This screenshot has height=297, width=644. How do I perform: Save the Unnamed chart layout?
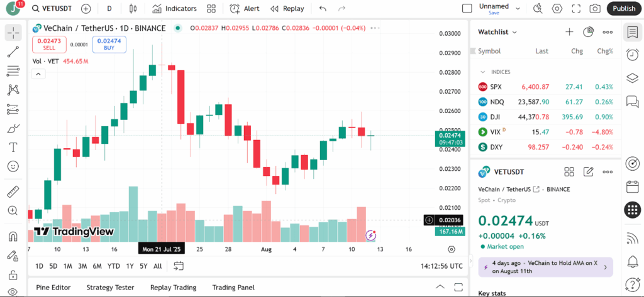pyautogui.click(x=494, y=13)
